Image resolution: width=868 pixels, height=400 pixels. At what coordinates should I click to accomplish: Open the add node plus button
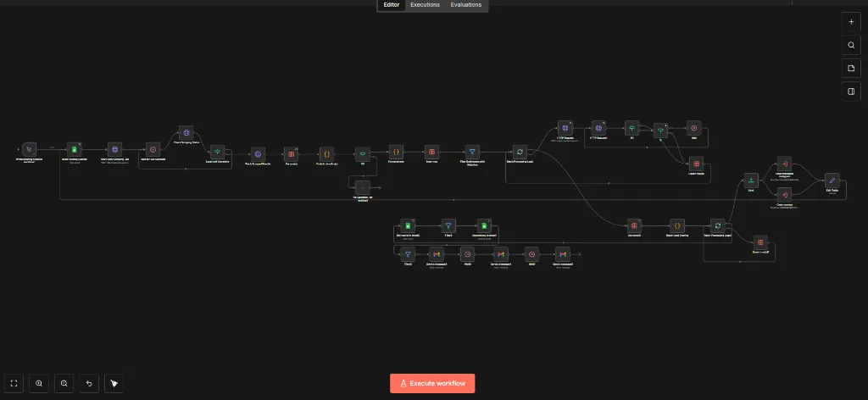(851, 22)
